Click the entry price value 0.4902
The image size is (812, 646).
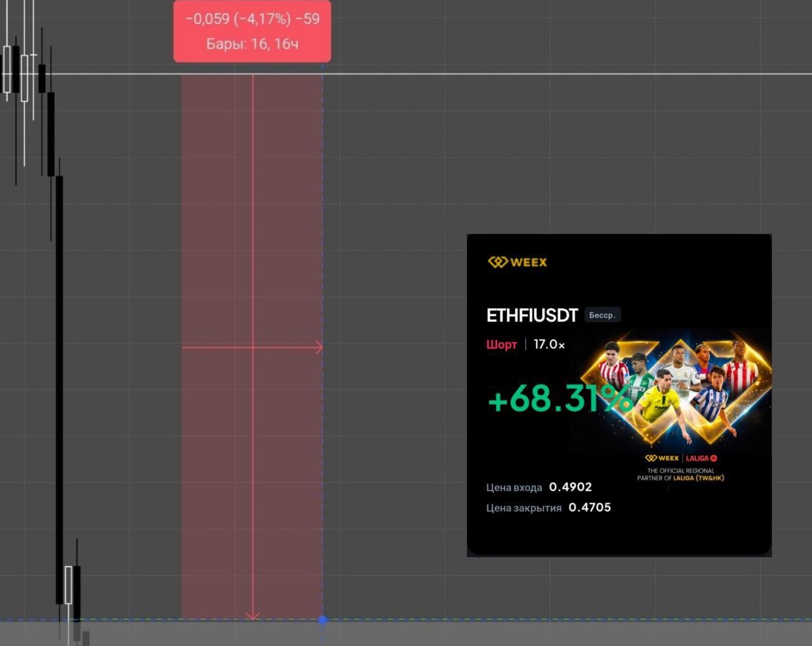pyautogui.click(x=570, y=487)
